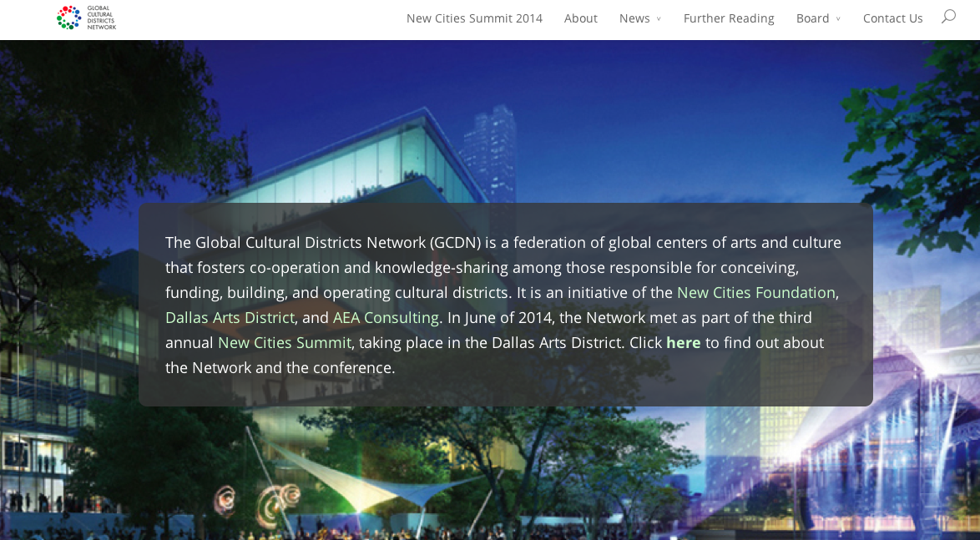Image resolution: width=980 pixels, height=540 pixels.
Task: Click the bold 'here' link
Action: click(683, 342)
